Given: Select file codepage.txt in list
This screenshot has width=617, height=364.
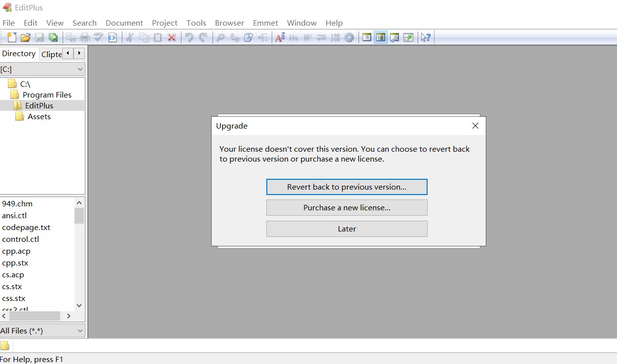Looking at the screenshot, I should (x=26, y=228).
